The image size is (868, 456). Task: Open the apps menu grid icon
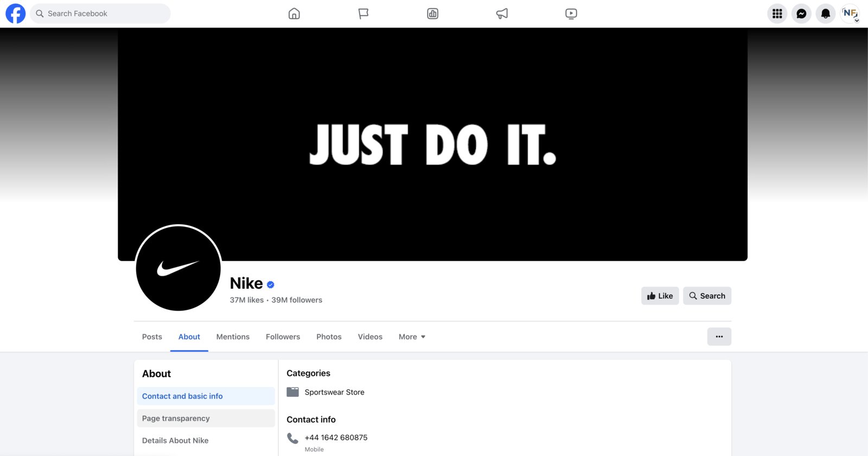[777, 14]
